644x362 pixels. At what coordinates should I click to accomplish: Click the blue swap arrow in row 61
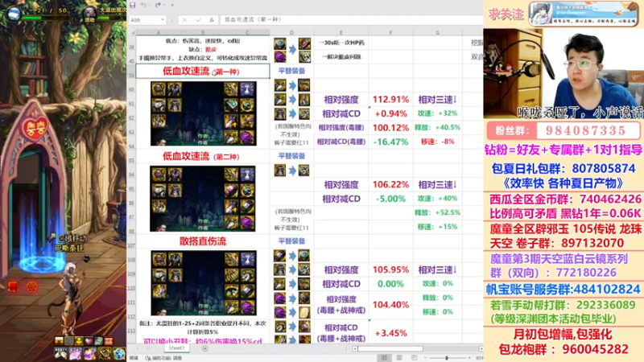coord(292,100)
